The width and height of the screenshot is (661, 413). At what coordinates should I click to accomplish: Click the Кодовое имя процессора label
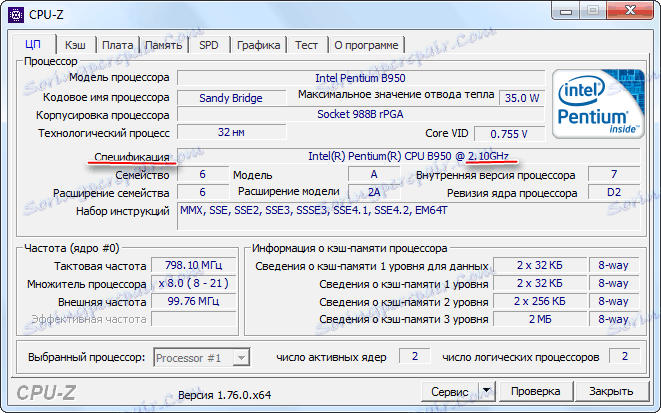[x=106, y=97]
